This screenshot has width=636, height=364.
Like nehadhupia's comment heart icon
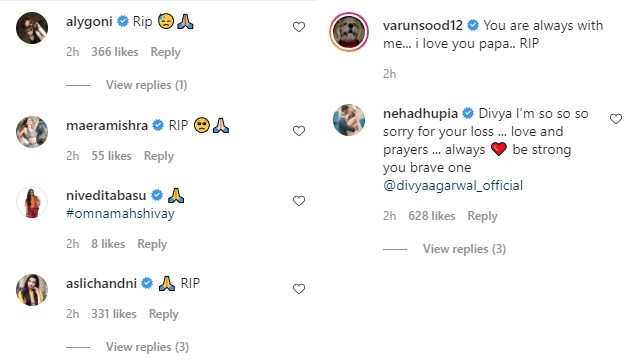pos(616,119)
